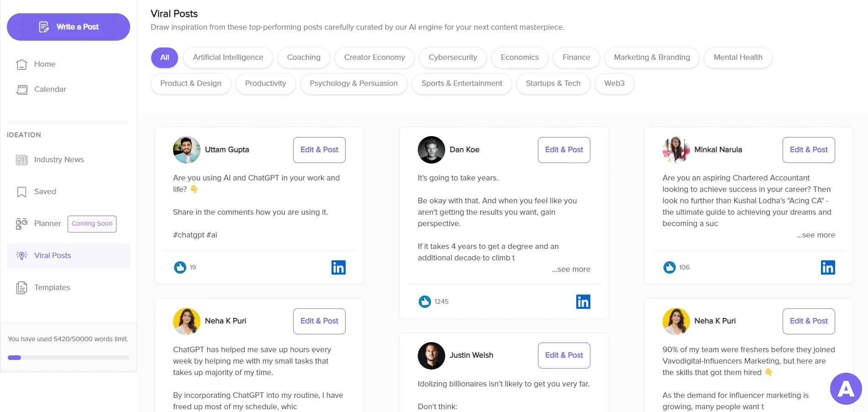
Task: Select the Finance category tab
Action: pyautogui.click(x=576, y=58)
